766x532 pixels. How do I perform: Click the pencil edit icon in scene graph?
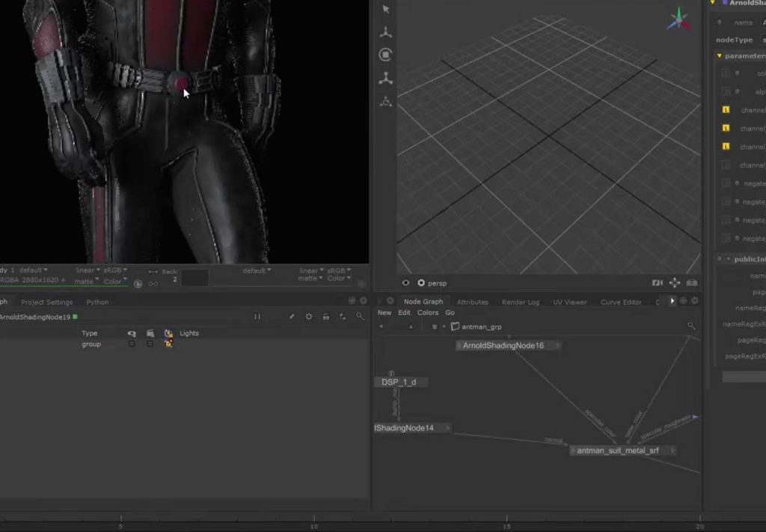coord(292,317)
